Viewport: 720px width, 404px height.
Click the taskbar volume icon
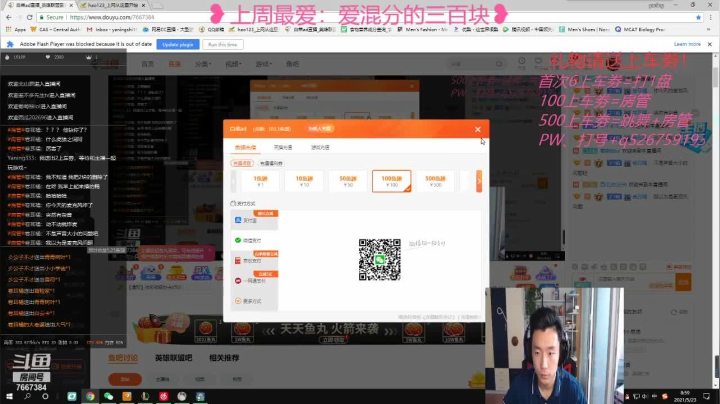coord(645,396)
